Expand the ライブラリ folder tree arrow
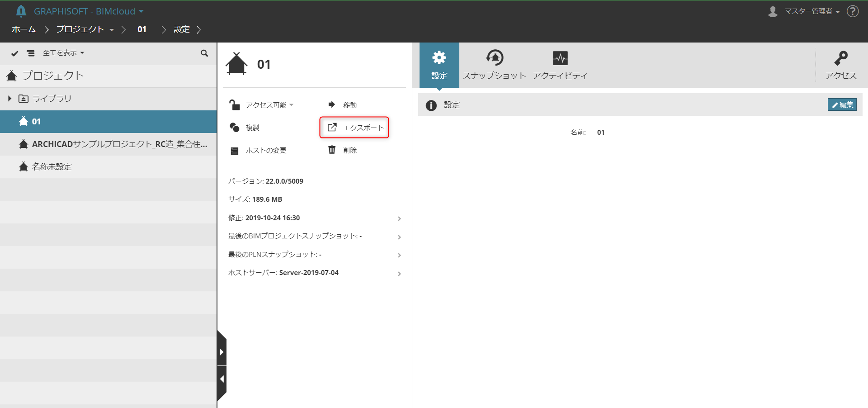Image resolution: width=868 pixels, height=408 pixels. coord(9,99)
